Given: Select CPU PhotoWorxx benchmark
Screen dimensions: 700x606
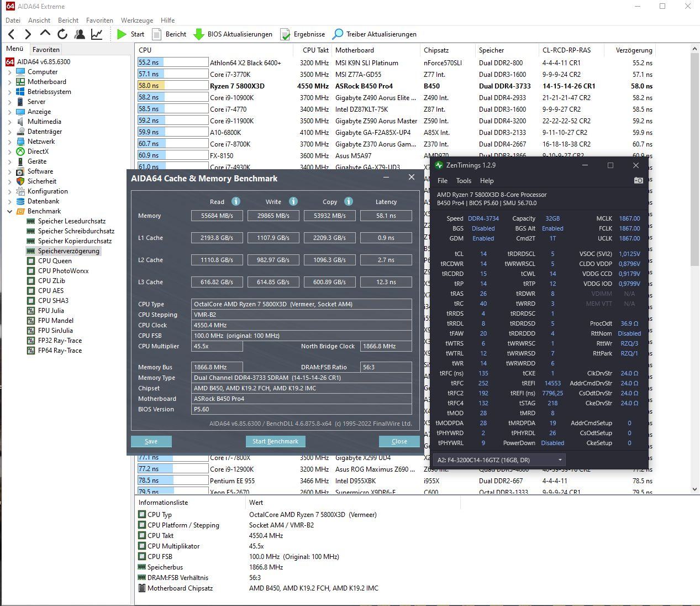Looking at the screenshot, I should (58, 271).
